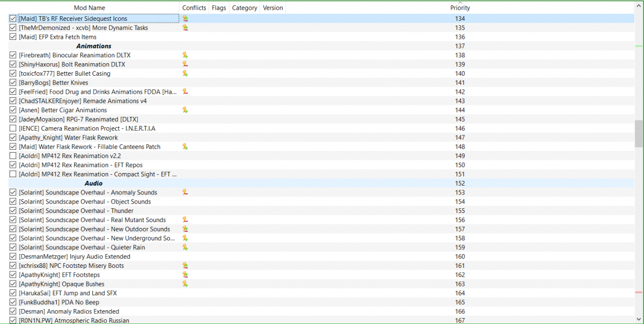Viewport: 644px width, 324px height.
Task: Click conflict icon for Bolt Reanimation DLTX
Action: 185,64
